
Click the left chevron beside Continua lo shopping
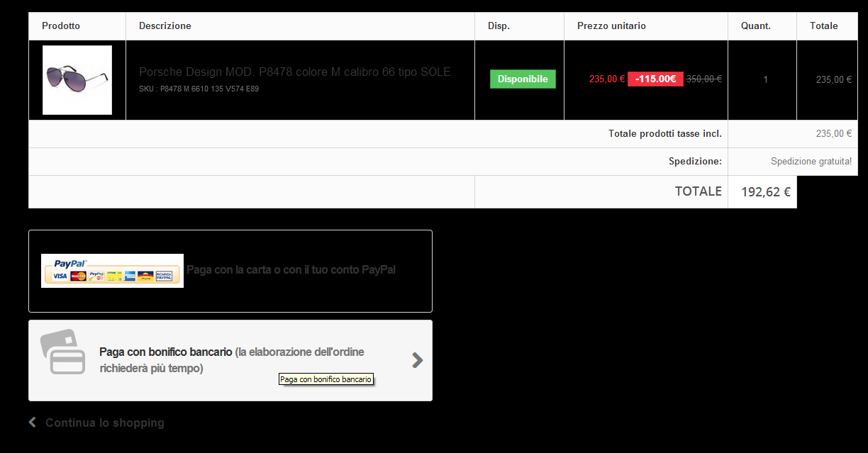33,423
